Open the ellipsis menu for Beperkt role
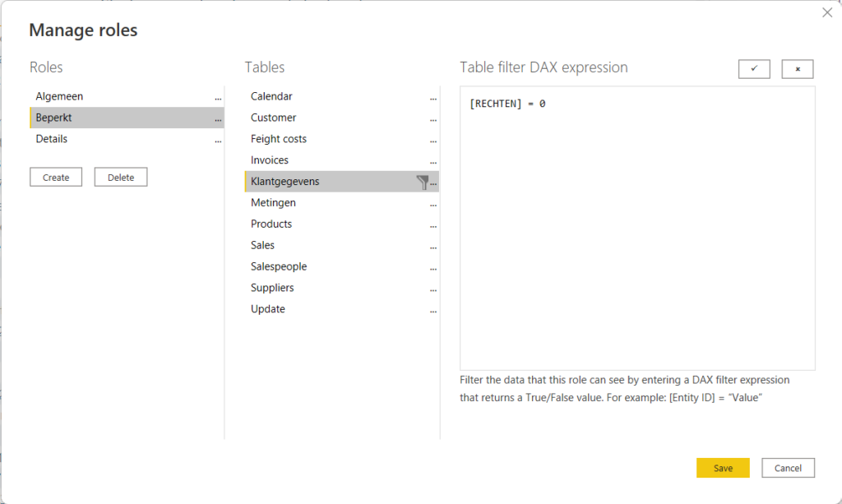The image size is (842, 504). [x=218, y=118]
